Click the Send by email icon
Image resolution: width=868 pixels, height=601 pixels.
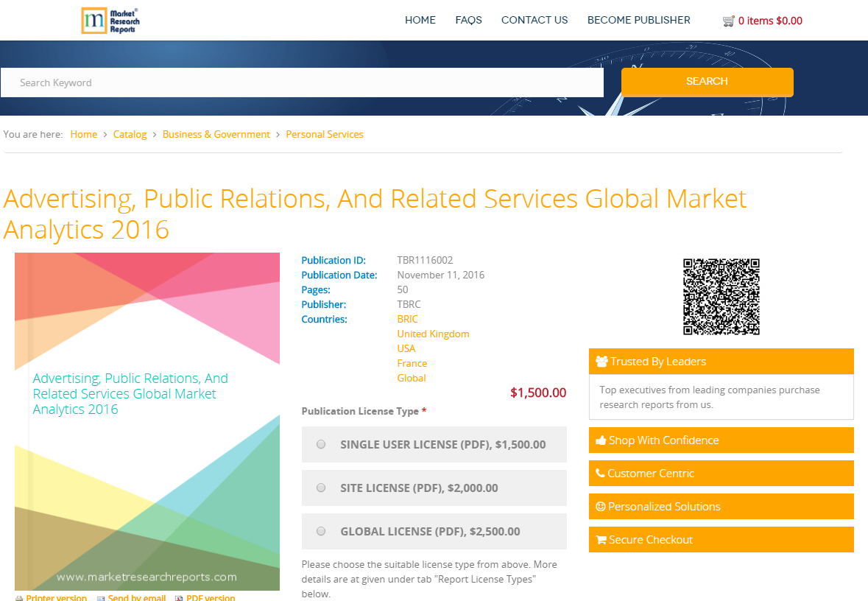click(x=100, y=597)
